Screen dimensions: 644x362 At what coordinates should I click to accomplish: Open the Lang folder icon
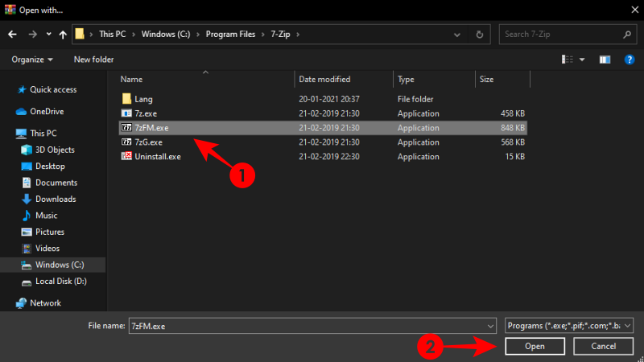pos(126,99)
